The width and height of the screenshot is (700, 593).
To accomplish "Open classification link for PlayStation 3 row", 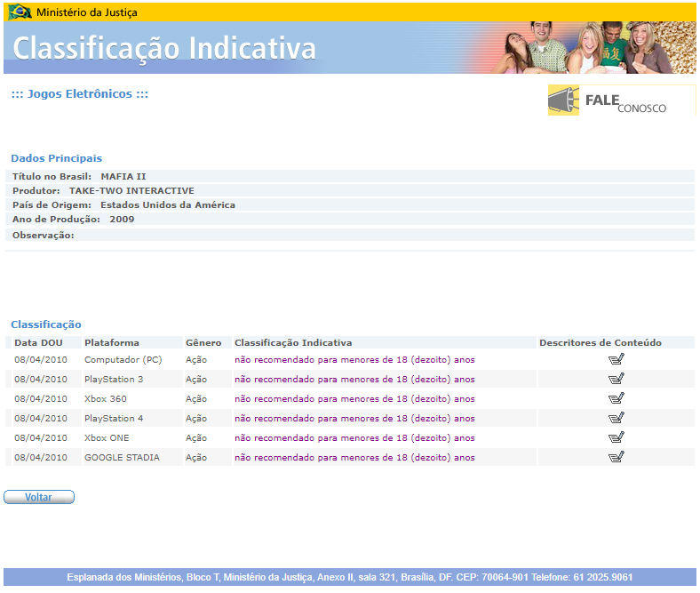I will (x=354, y=380).
